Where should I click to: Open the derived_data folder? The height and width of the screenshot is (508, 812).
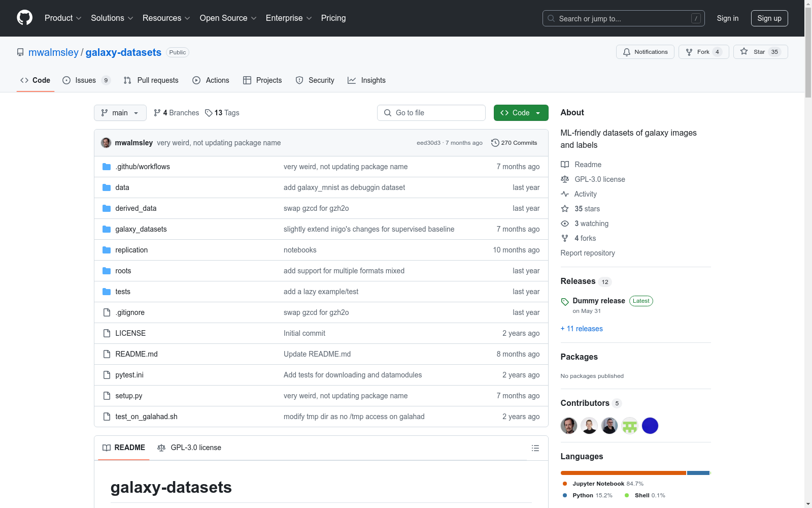click(x=136, y=208)
